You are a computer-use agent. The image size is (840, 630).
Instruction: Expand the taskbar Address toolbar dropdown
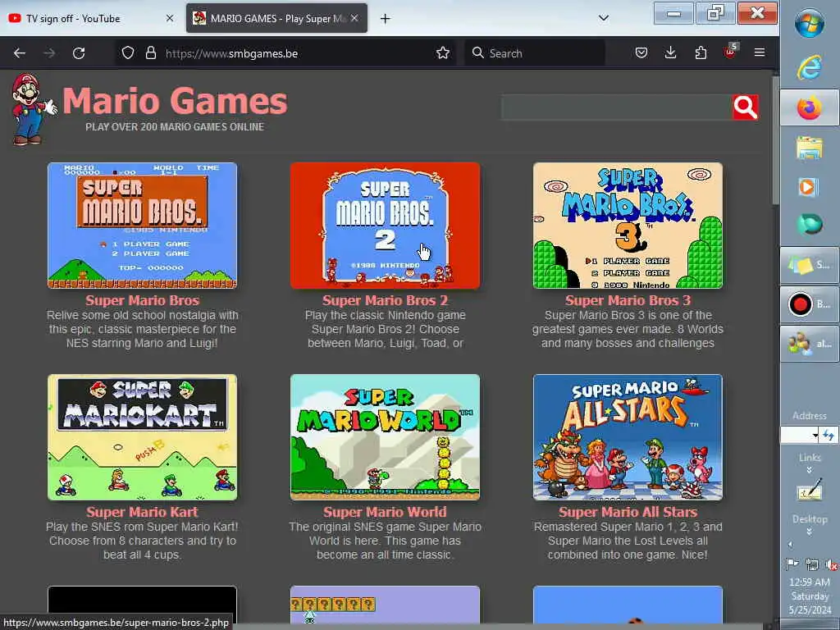click(x=815, y=435)
